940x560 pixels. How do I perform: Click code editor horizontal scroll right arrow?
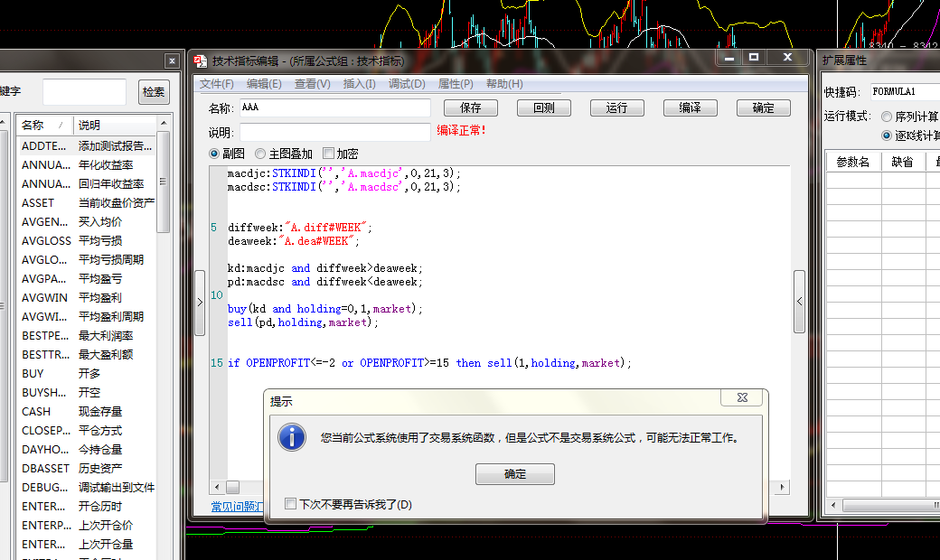(783, 487)
